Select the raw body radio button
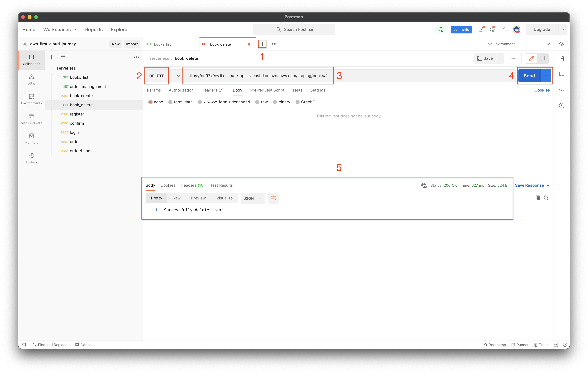Screen dimensions: 588x373 pyautogui.click(x=258, y=102)
